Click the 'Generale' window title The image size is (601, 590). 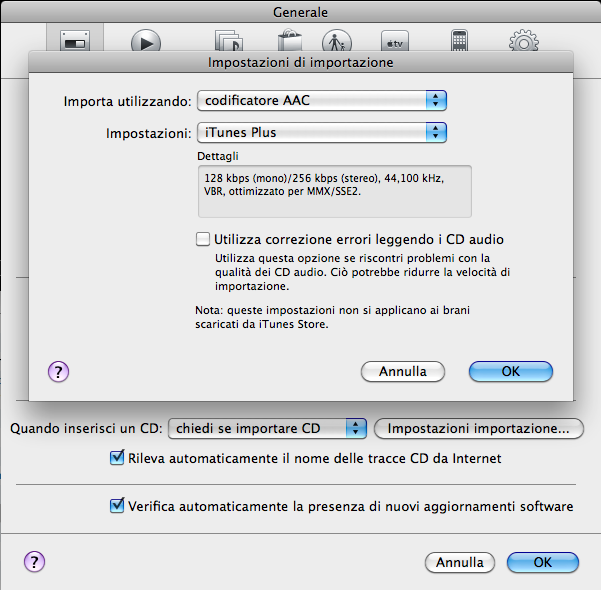tap(300, 12)
